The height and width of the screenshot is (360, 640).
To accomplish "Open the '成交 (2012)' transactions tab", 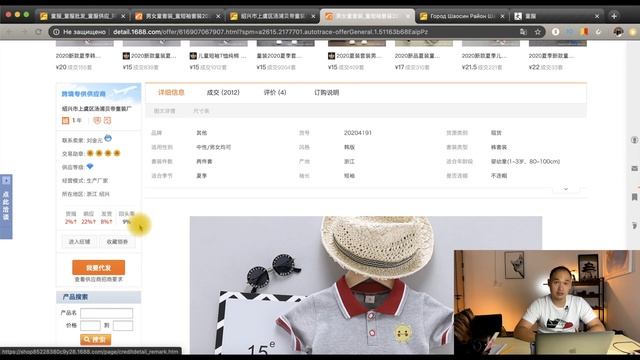I will pyautogui.click(x=223, y=93).
